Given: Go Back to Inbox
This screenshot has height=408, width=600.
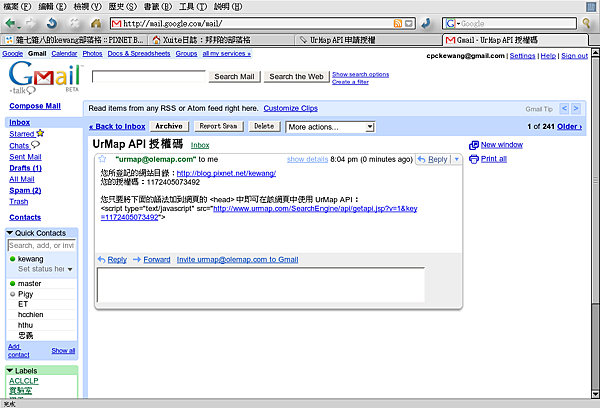Looking at the screenshot, I should (x=117, y=127).
